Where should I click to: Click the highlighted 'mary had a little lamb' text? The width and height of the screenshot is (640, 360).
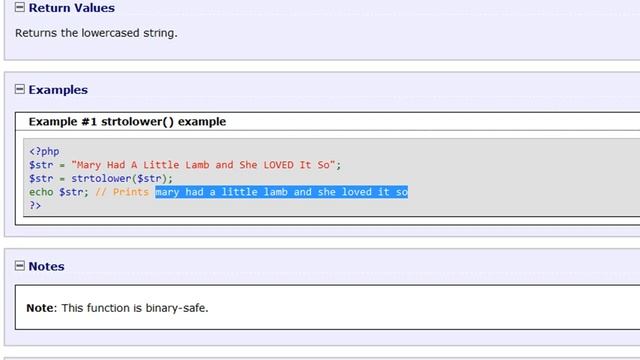pos(282,192)
